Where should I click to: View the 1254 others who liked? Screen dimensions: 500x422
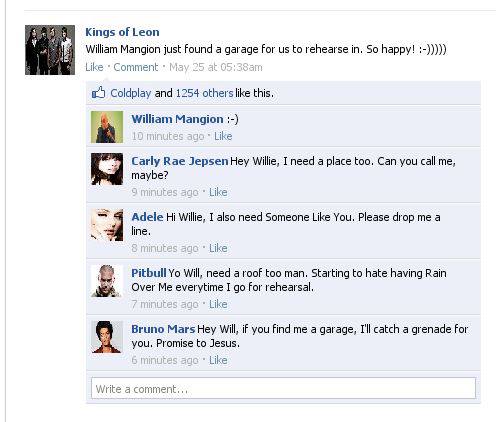[204, 93]
